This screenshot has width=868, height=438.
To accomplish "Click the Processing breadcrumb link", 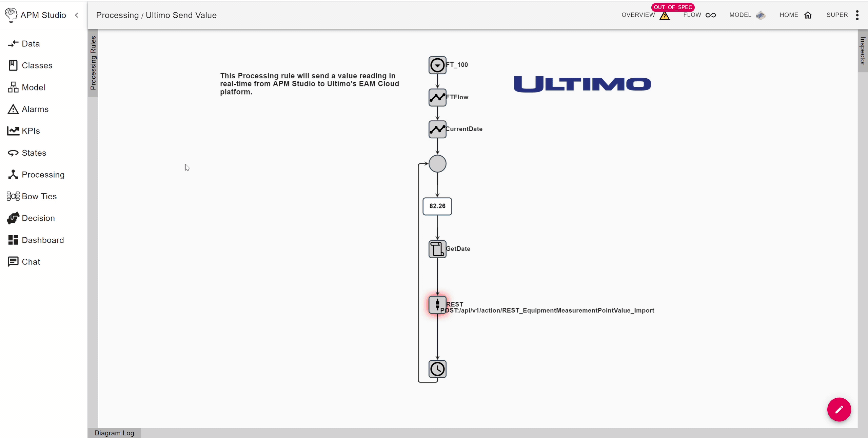I will click(x=117, y=15).
